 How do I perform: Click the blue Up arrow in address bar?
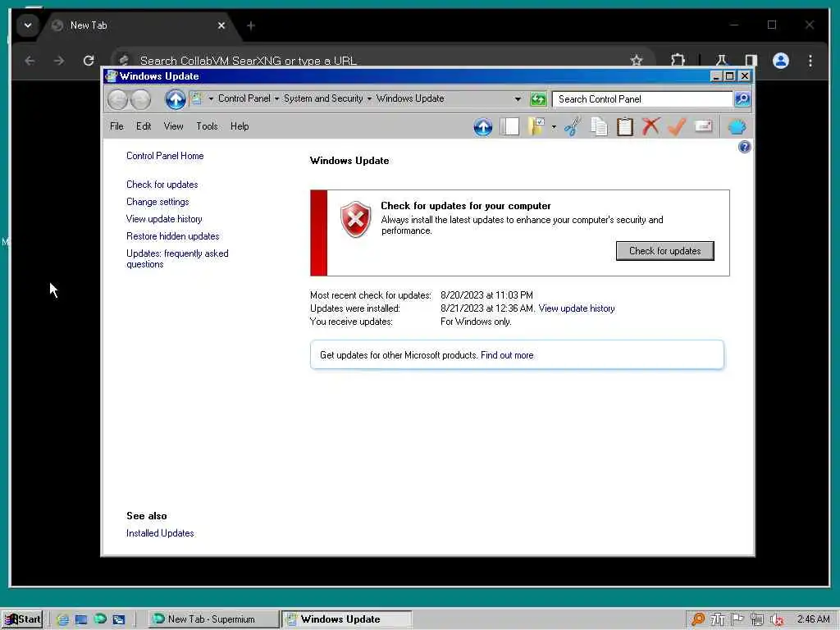pyautogui.click(x=175, y=99)
